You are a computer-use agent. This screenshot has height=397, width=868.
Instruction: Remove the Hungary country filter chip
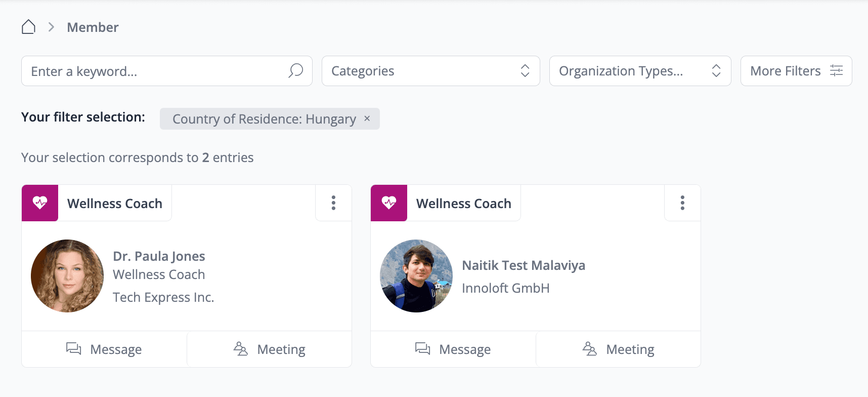point(367,118)
